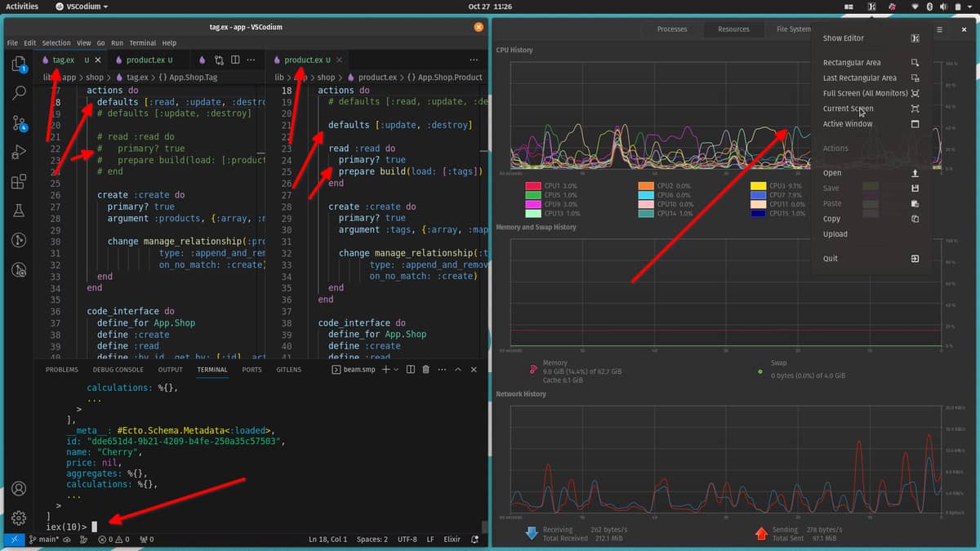
Task: Open terminal panel more actions ellipsis
Action: tap(441, 370)
